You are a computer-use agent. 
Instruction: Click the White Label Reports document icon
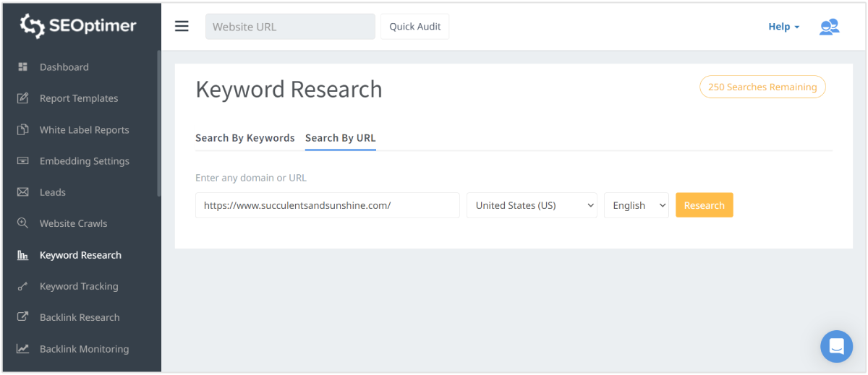tap(23, 130)
